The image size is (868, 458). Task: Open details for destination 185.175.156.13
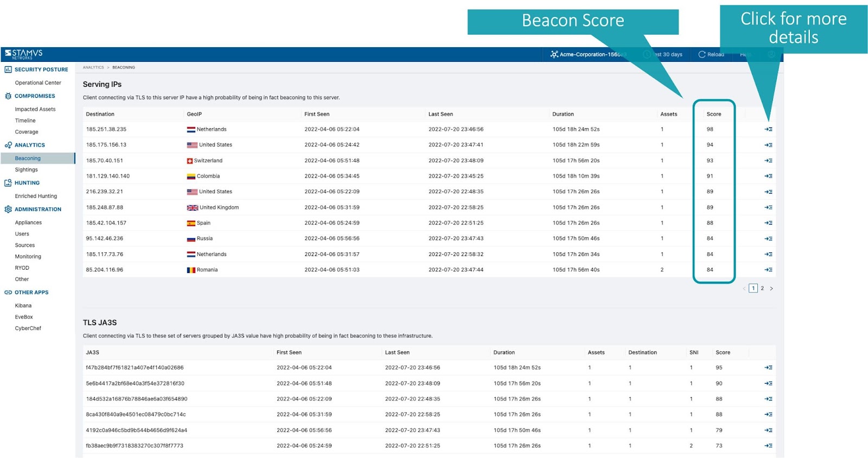click(768, 145)
